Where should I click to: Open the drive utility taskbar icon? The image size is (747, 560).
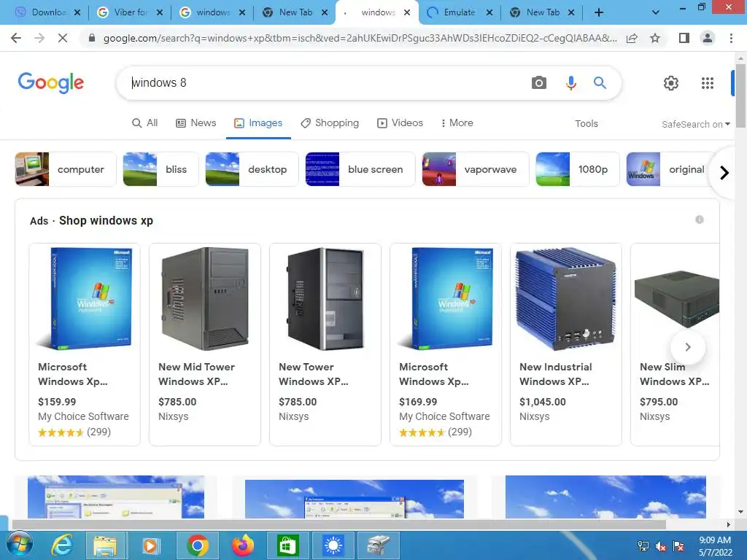(x=379, y=545)
